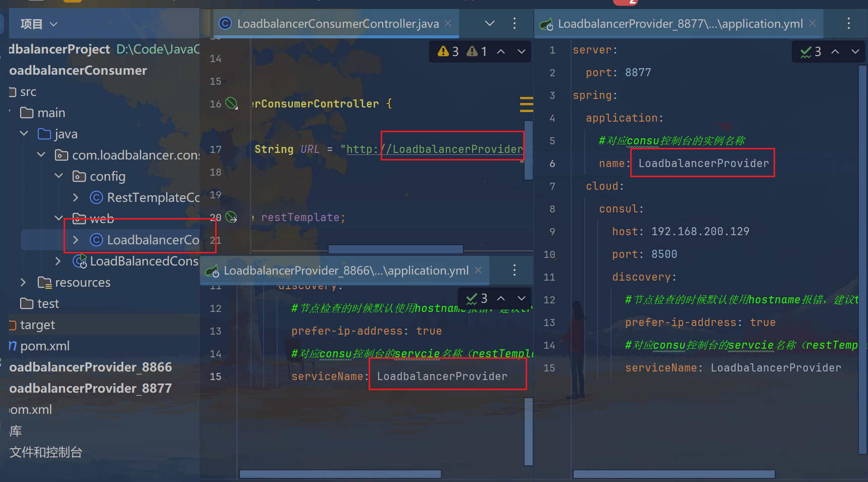The width and height of the screenshot is (868, 482).
Task: Expand the LoadbalancerCo class node
Action: pos(76,240)
